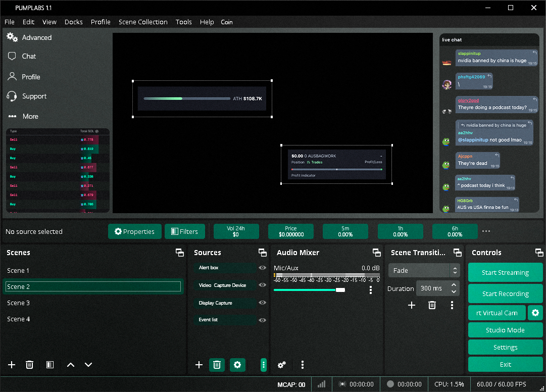Open the Fade transition dropdown
This screenshot has height=392, width=546.
coord(421,270)
